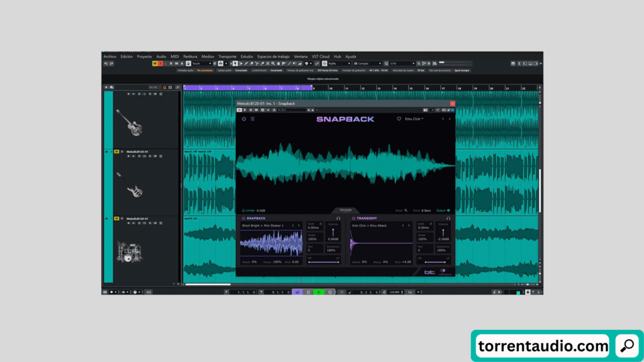Close the Snapback plugin window

[x=452, y=104]
